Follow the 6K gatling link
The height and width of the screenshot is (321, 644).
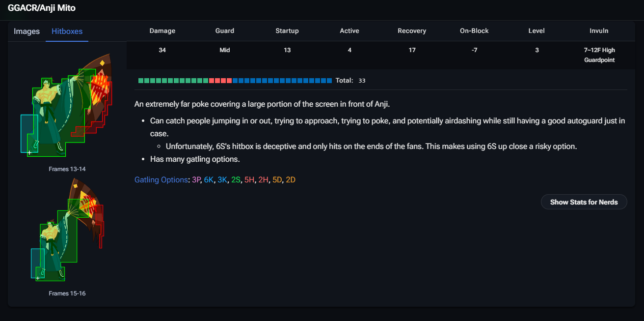point(209,180)
